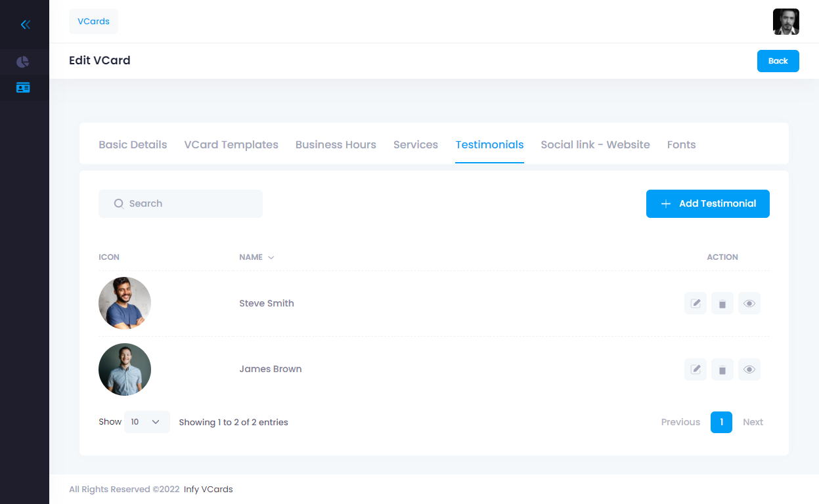This screenshot has width=819, height=504.
Task: Edit Steve Smith's testimonial
Action: point(696,303)
